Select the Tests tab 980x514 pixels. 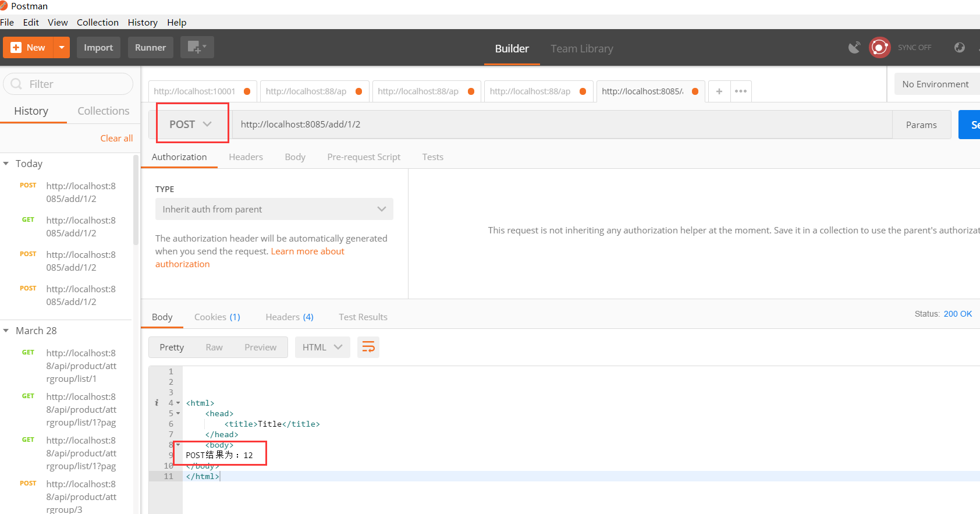click(433, 157)
